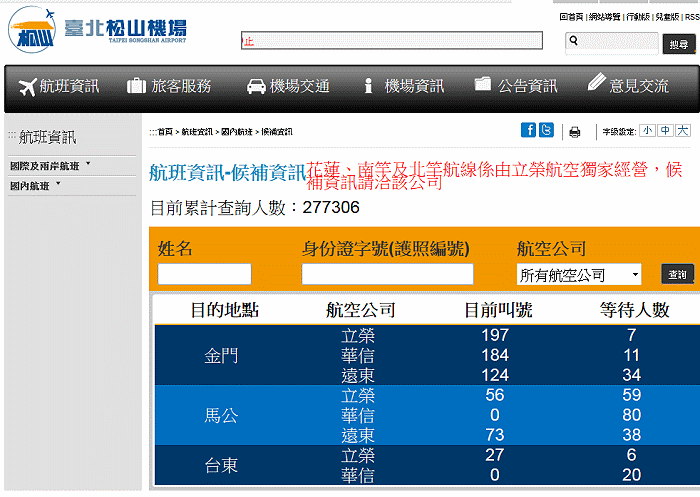The image size is (700, 497).
Task: Click the printer icon to print page
Action: pyautogui.click(x=575, y=132)
